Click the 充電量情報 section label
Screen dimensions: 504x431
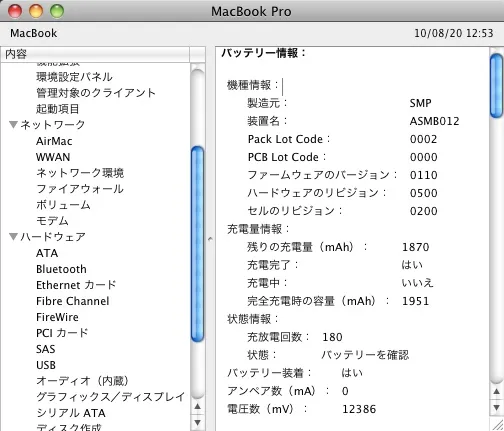coord(258,229)
